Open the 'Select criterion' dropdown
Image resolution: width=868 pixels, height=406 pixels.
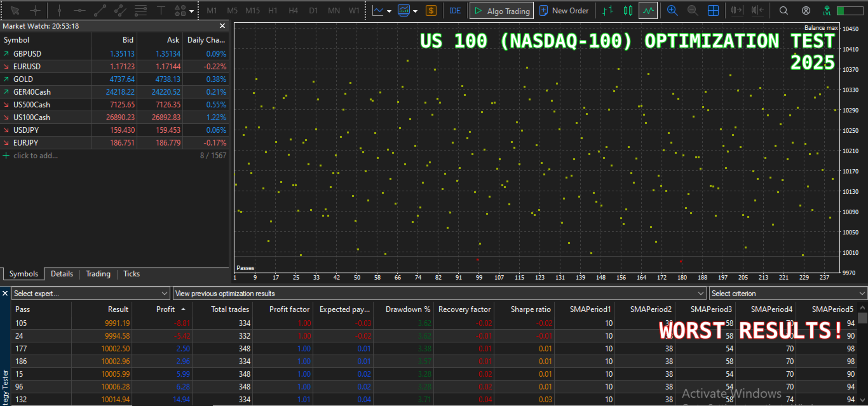pyautogui.click(x=788, y=294)
